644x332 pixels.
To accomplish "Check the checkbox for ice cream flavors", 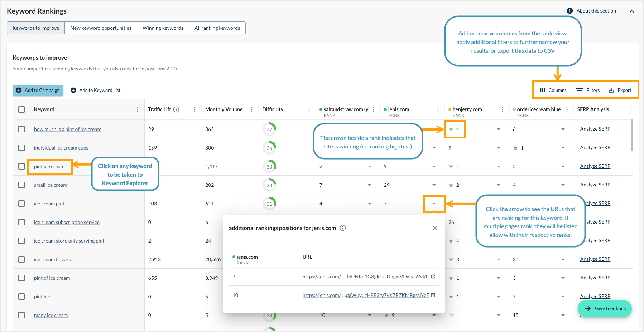I will point(21,259).
